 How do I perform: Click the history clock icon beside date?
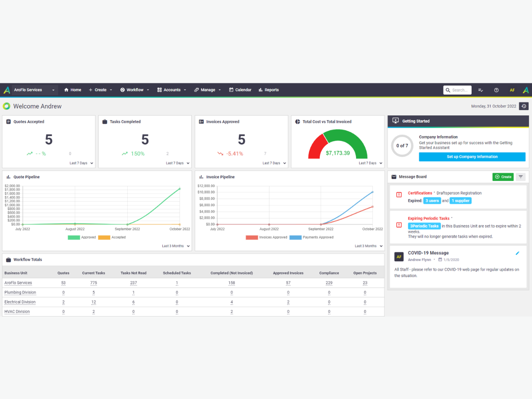click(x=524, y=106)
